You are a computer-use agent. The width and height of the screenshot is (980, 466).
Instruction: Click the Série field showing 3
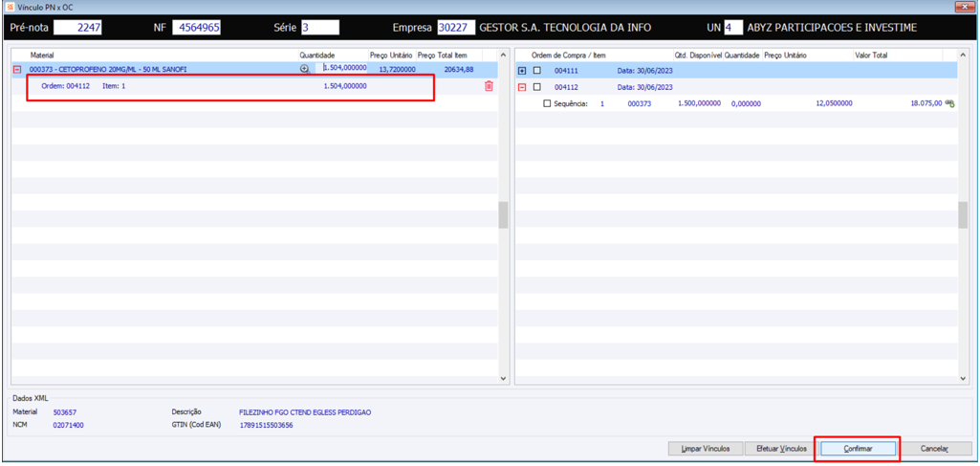(320, 28)
